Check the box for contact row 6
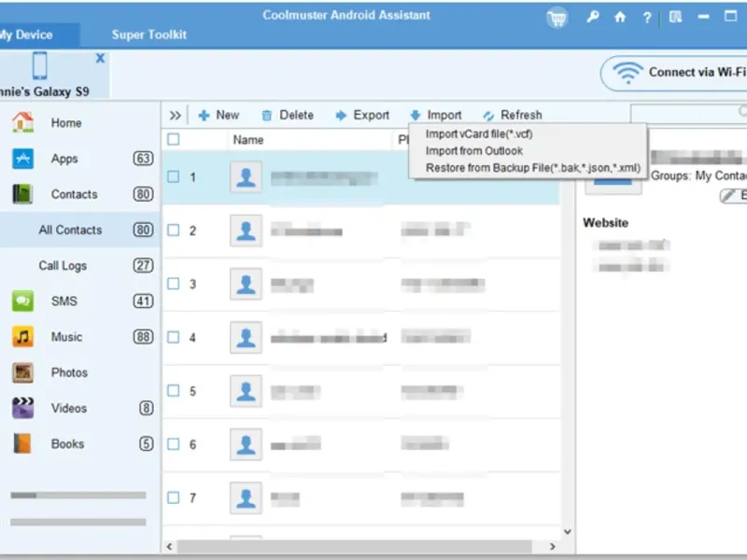Viewport: 747px width, 560px height. (174, 444)
